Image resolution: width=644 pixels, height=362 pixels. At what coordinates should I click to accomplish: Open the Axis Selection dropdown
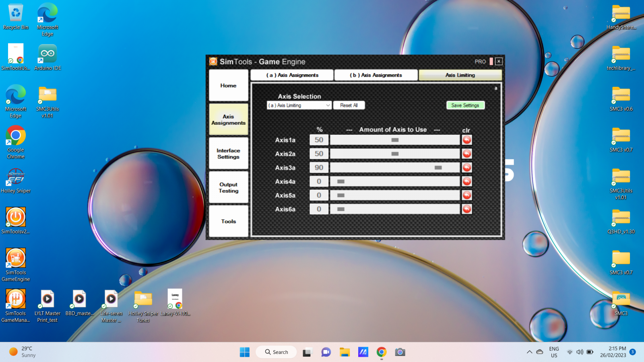pos(299,105)
